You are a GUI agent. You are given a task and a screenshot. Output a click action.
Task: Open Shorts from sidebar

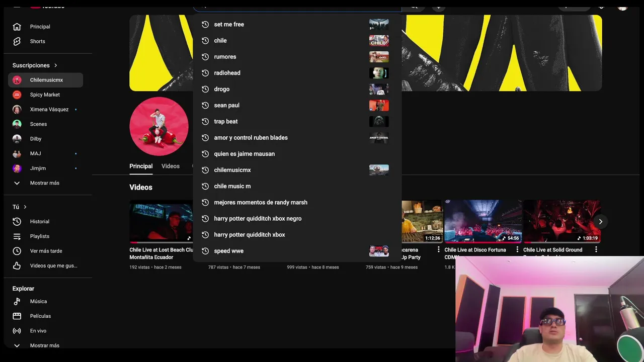click(45, 41)
